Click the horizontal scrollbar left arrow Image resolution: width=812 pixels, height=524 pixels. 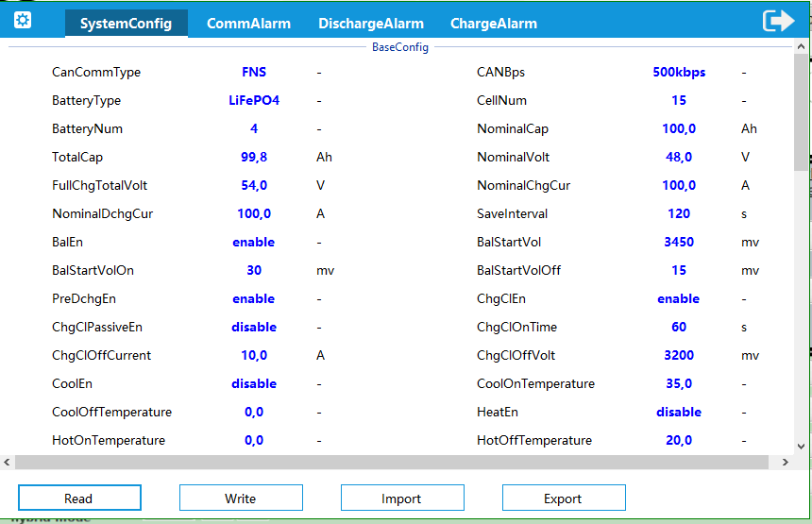click(8, 463)
